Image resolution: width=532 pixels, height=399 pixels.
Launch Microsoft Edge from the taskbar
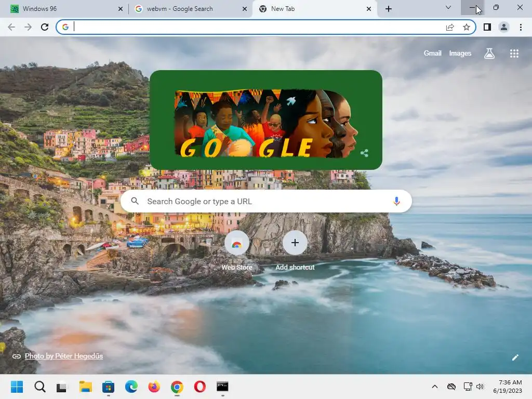(x=131, y=387)
